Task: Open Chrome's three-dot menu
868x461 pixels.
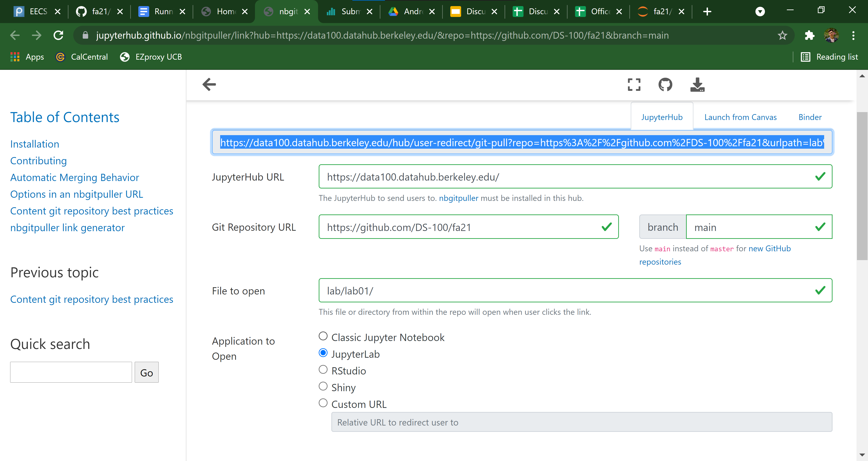Action: (853, 35)
